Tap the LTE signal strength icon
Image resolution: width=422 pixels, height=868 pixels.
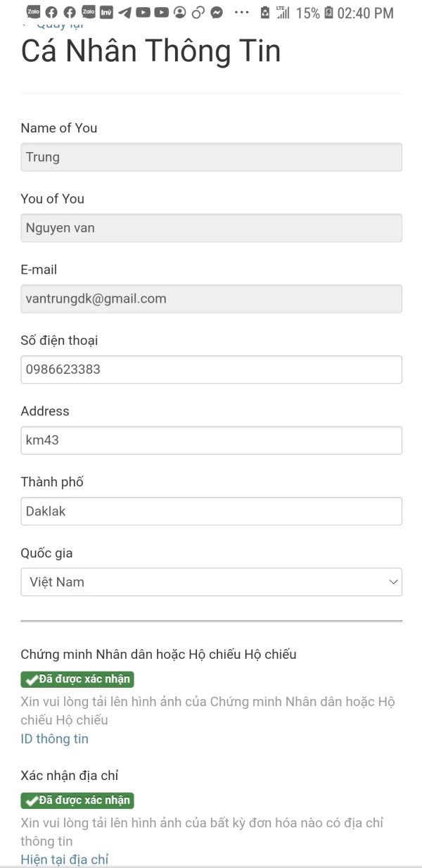pos(283,12)
